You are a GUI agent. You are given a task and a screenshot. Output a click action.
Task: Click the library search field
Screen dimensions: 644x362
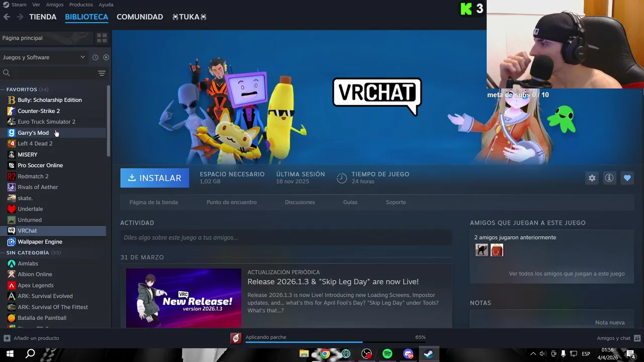tap(50, 73)
